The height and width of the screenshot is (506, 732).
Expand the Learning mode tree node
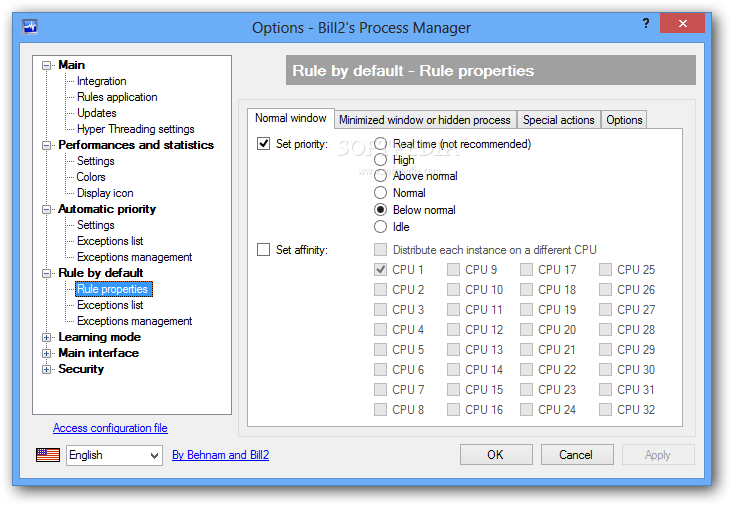point(46,337)
